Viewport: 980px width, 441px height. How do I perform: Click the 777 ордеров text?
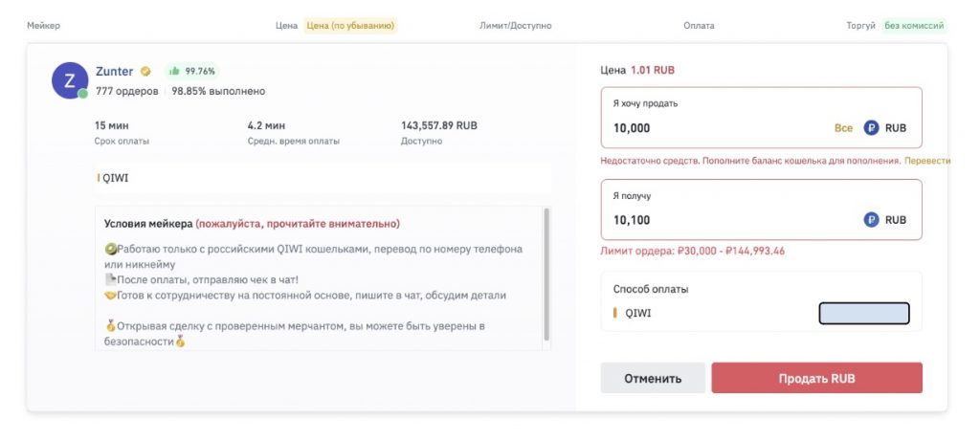127,91
